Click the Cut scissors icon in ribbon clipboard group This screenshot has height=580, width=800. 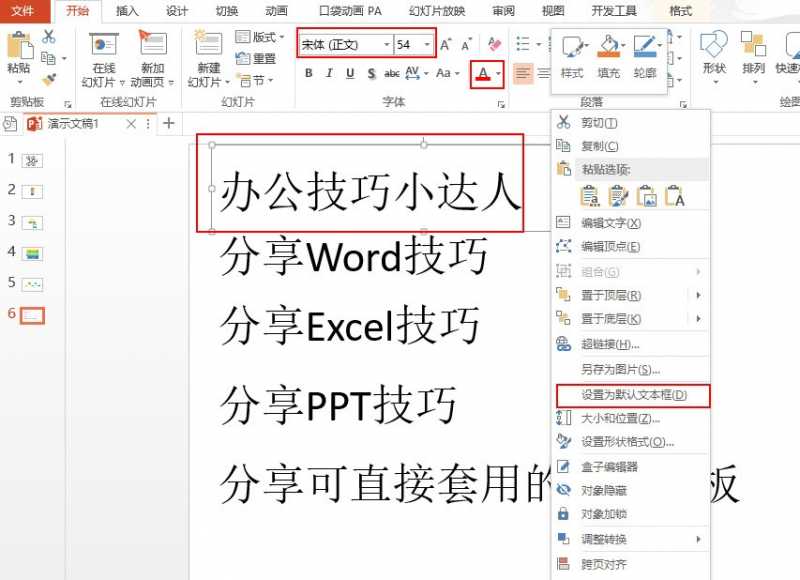[x=48, y=37]
